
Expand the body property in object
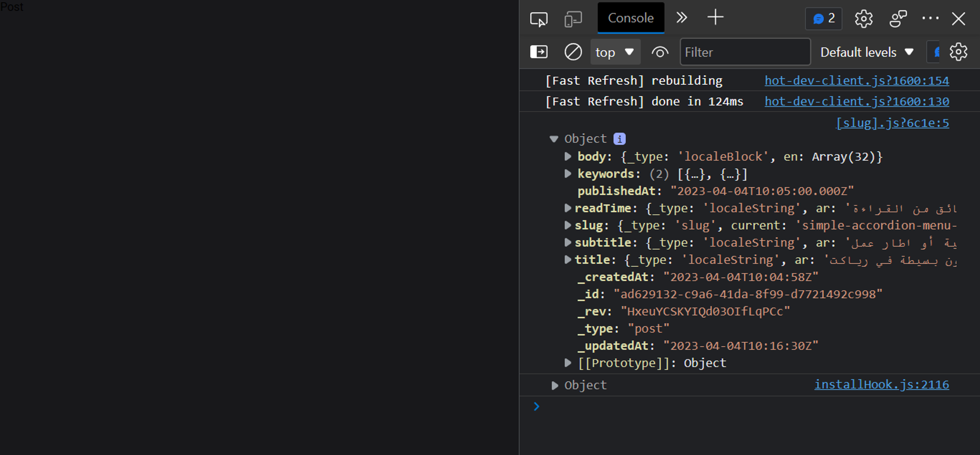click(x=568, y=156)
